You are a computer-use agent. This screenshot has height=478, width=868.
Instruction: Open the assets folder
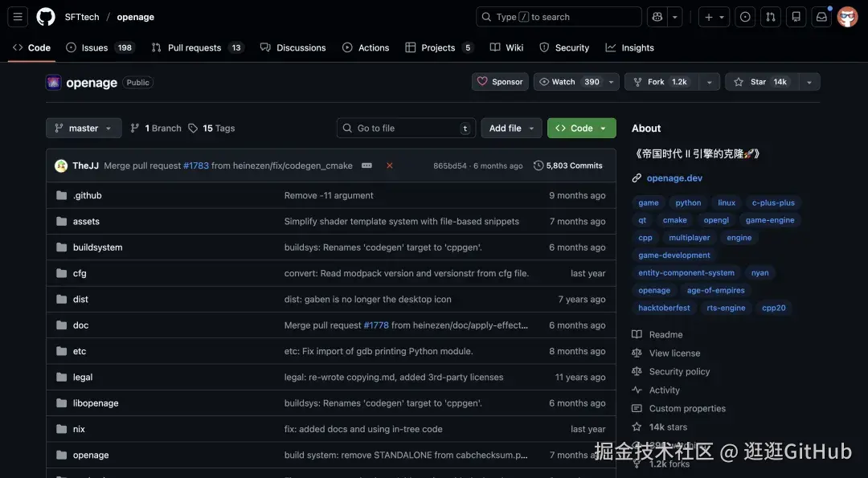86,221
